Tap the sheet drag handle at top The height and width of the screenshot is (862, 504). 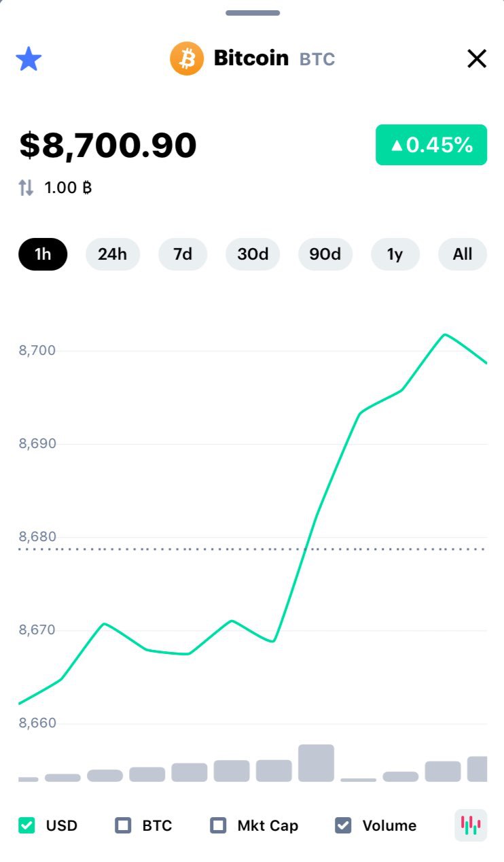click(x=253, y=13)
